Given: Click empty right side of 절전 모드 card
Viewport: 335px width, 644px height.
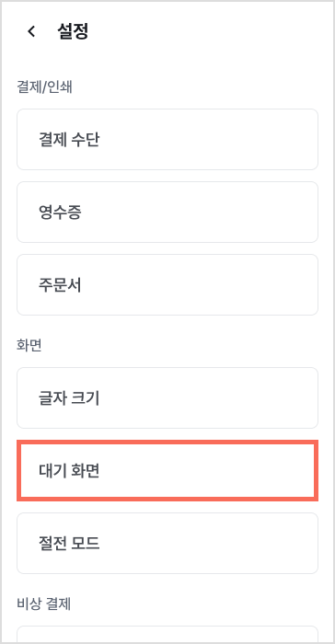Looking at the screenshot, I should (247, 543).
